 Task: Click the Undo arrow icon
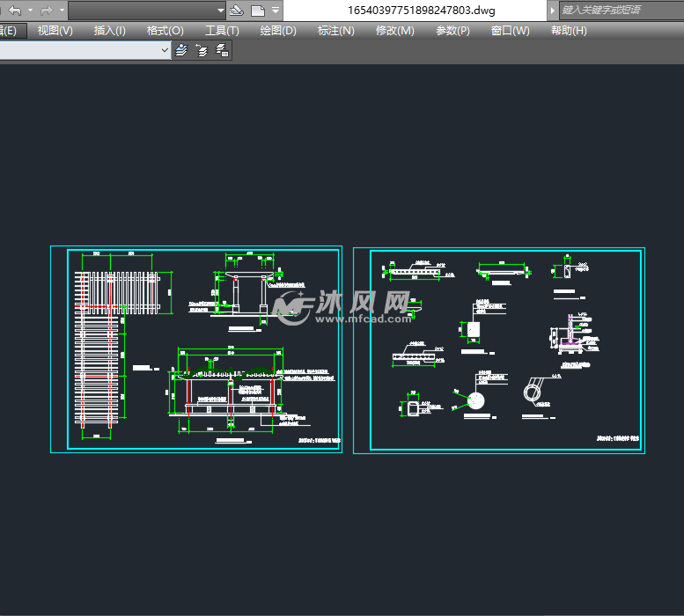[x=14, y=11]
